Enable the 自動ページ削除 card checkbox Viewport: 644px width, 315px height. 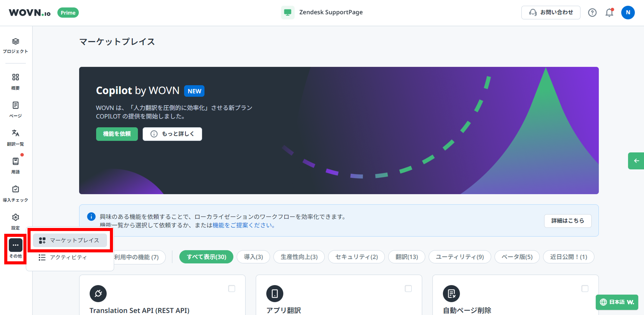click(585, 289)
